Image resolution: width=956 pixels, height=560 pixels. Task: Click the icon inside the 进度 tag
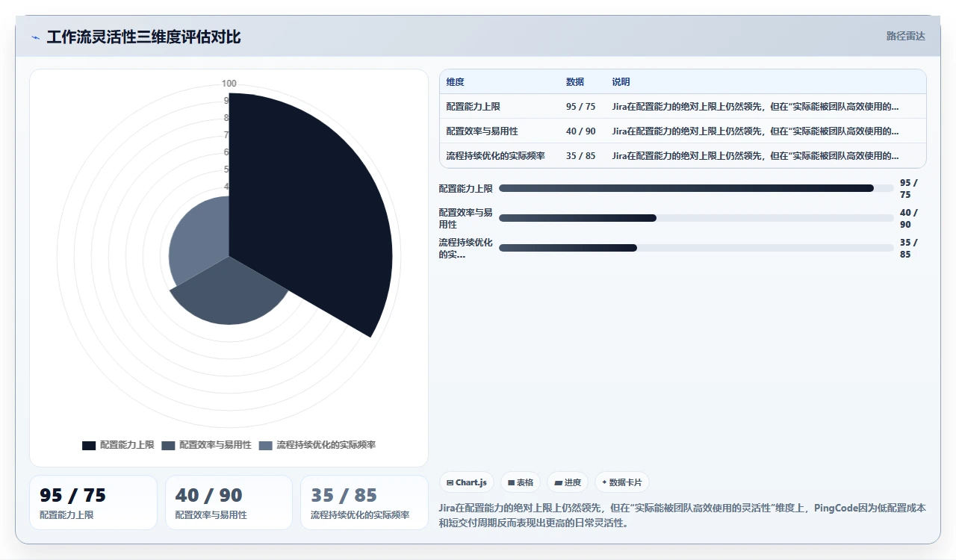click(x=558, y=482)
